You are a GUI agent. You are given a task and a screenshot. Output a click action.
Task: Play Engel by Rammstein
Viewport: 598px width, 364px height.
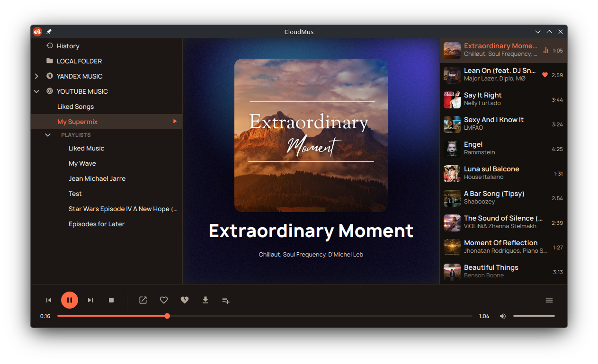pos(503,149)
